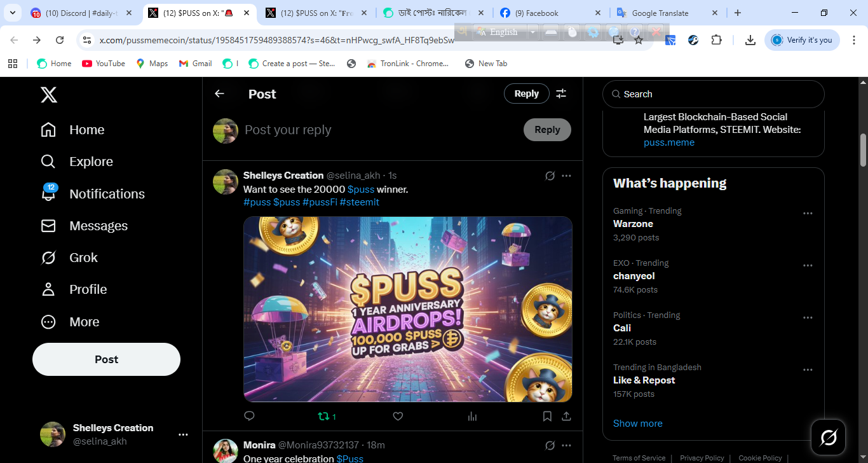Switch to the $PUSS on X "Fro" tab

point(316,13)
